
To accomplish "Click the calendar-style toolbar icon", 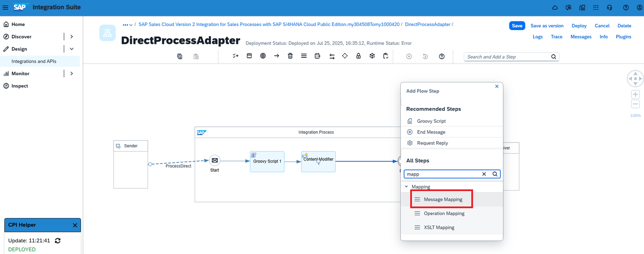I will coord(318,56).
